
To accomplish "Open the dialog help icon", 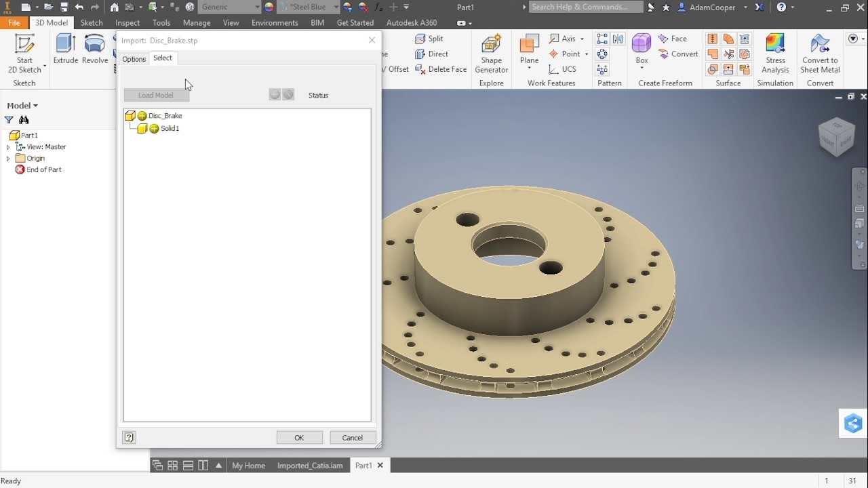I will [130, 438].
